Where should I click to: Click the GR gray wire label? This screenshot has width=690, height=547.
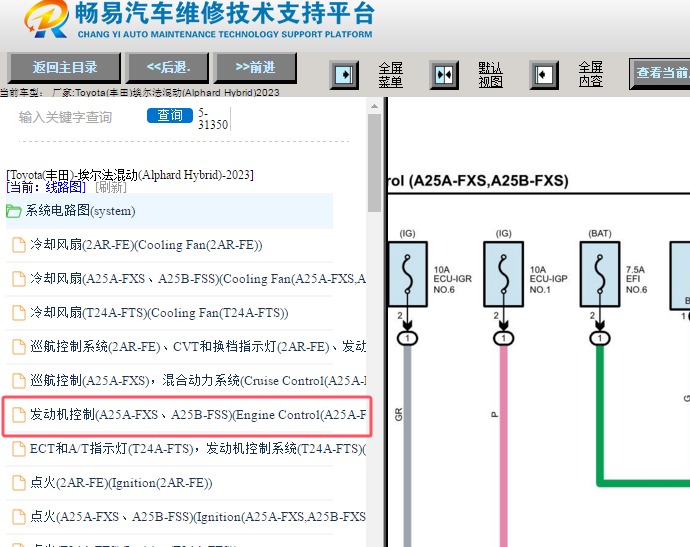399,415
